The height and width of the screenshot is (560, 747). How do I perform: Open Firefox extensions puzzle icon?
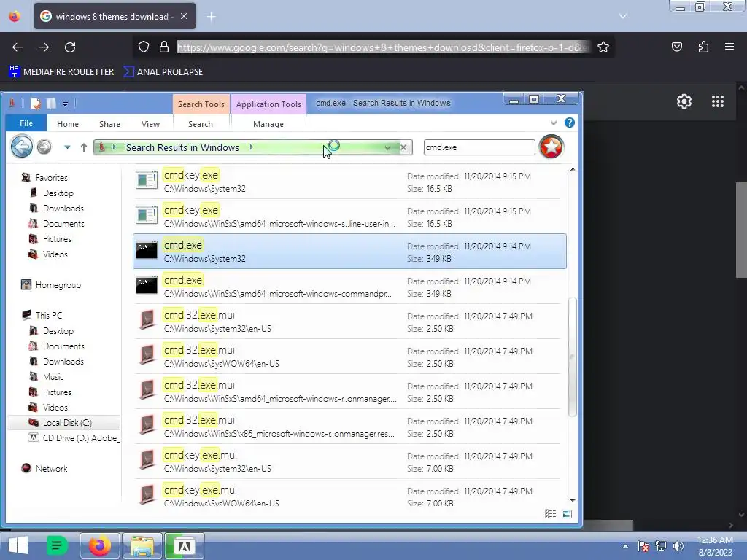(703, 47)
